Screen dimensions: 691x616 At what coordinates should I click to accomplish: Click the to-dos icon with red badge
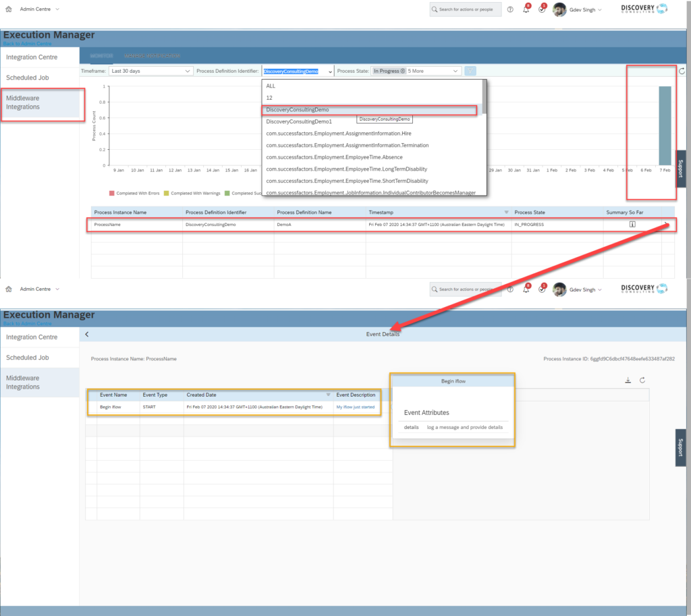(x=542, y=9)
